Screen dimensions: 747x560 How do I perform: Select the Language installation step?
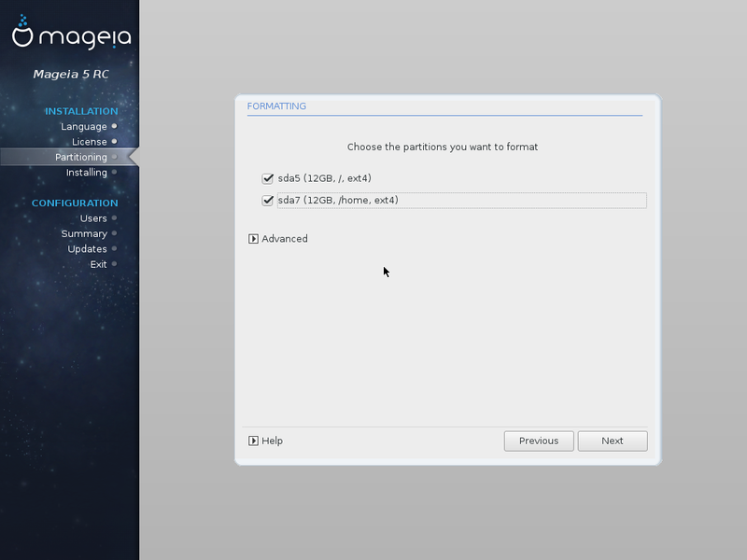coord(84,127)
